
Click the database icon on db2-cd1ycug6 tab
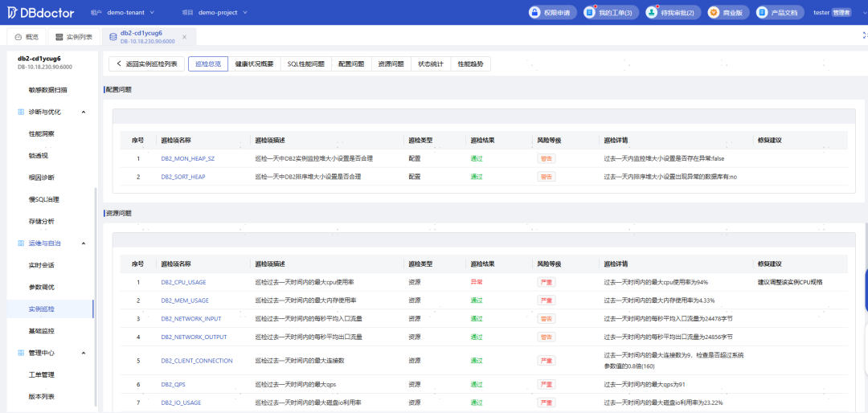tap(113, 37)
